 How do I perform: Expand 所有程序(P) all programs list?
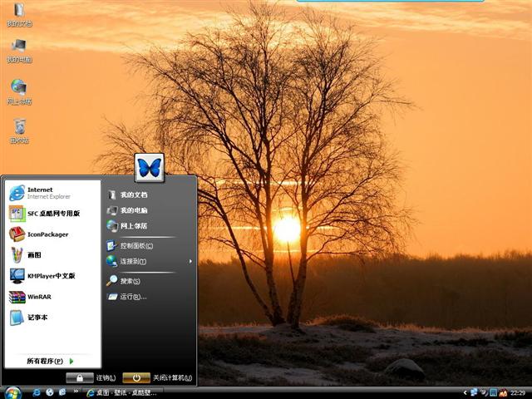(x=50, y=361)
